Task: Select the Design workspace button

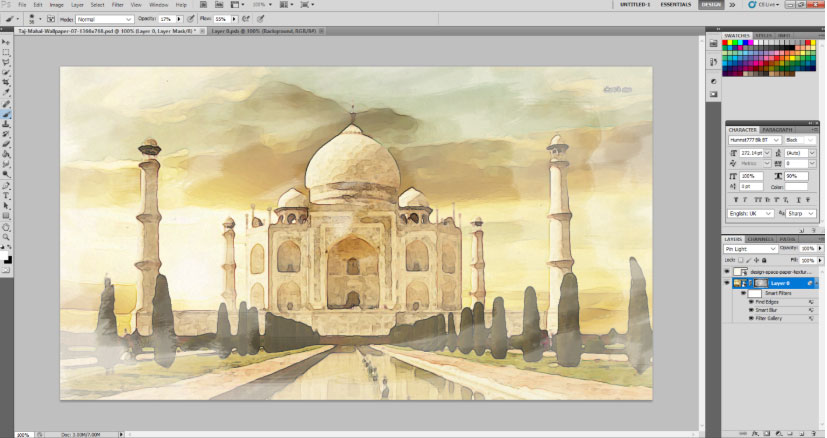Action: (x=711, y=4)
